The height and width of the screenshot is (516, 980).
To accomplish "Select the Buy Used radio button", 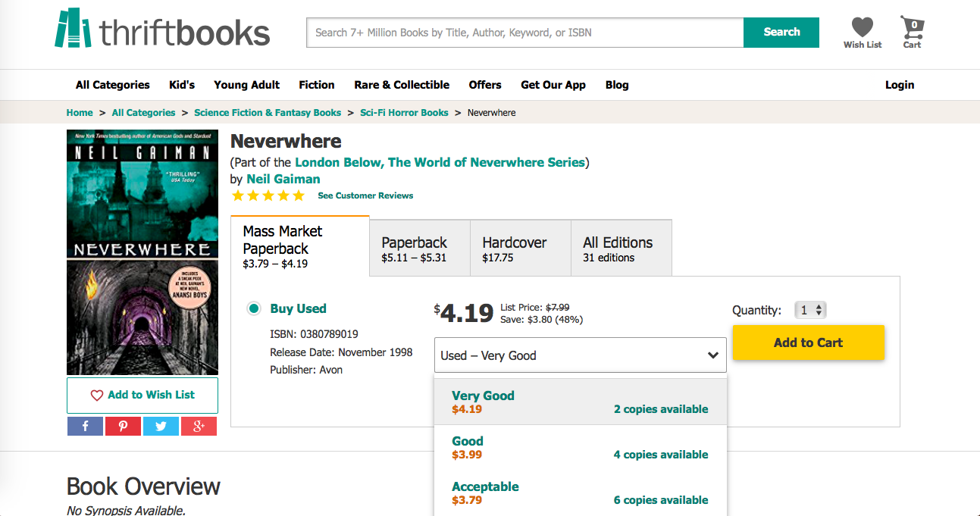I will click(254, 308).
